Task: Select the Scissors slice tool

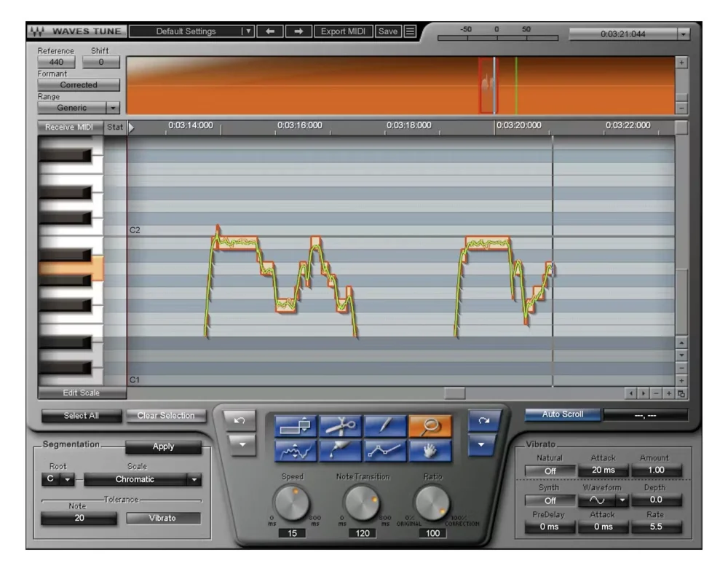Action: tap(340, 425)
